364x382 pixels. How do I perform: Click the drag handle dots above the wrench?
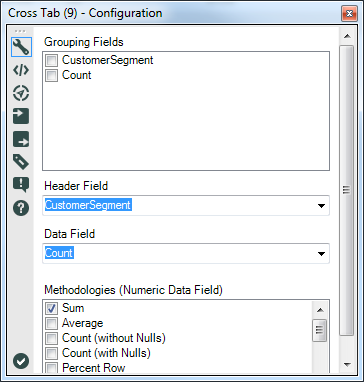[20, 32]
